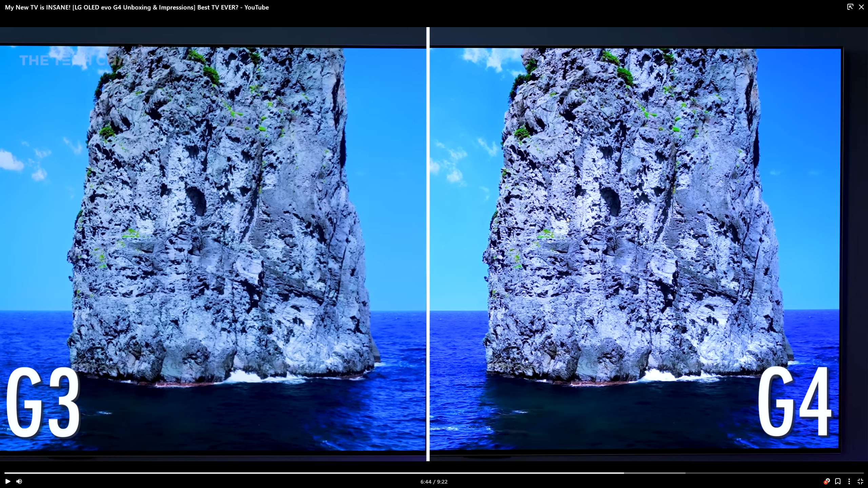Mute the video using speaker icon

coord(19,482)
